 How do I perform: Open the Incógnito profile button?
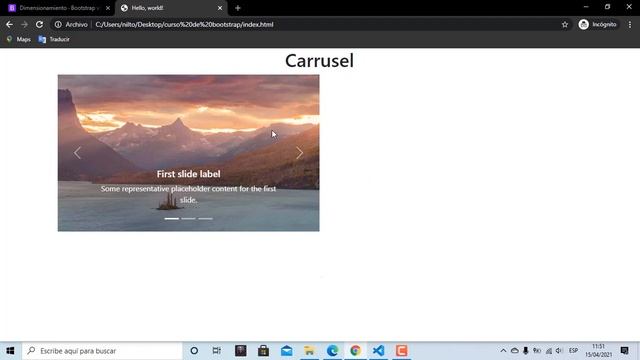click(598, 24)
